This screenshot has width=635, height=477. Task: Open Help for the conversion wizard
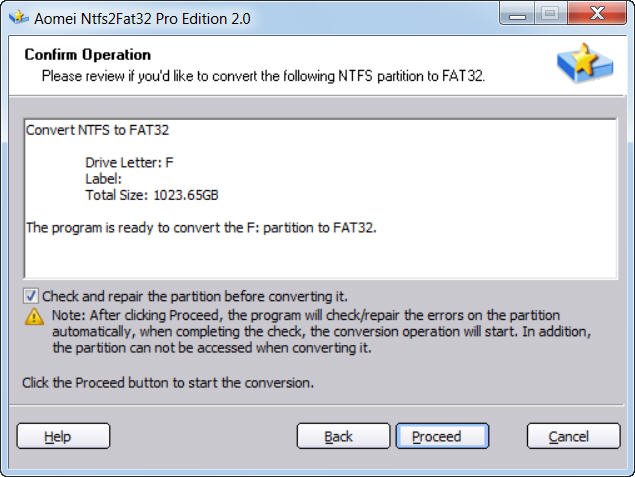coord(63,436)
